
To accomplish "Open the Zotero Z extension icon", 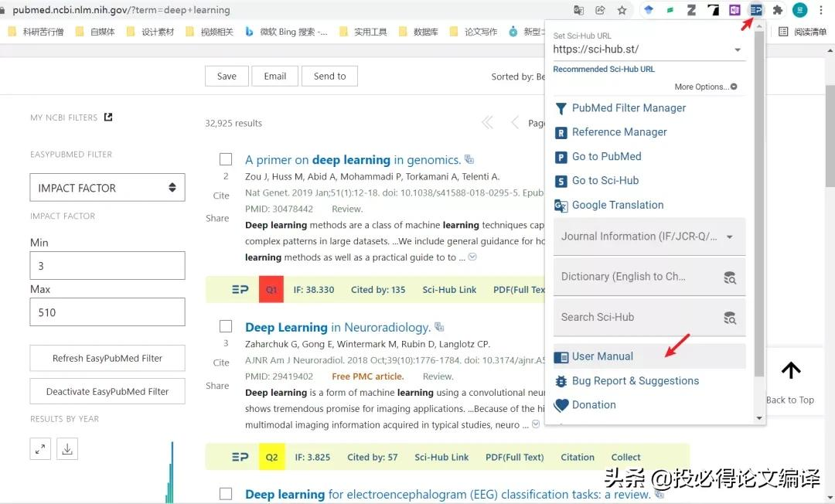I will tap(691, 9).
